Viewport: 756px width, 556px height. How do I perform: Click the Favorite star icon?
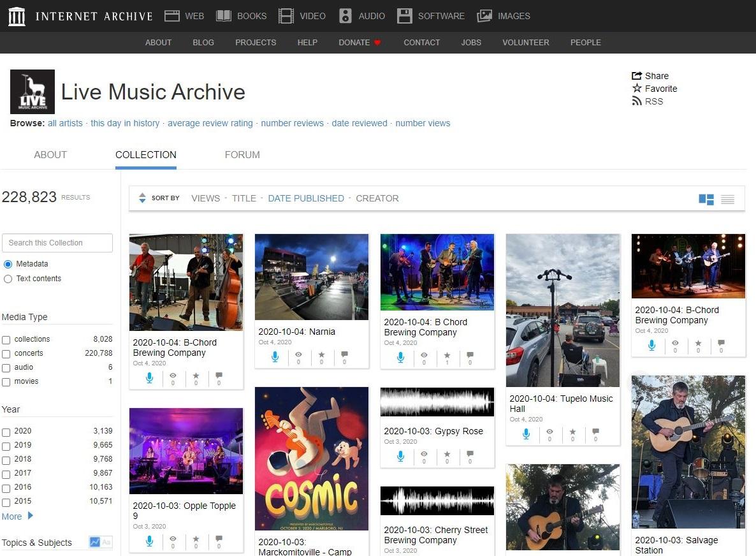coord(637,88)
